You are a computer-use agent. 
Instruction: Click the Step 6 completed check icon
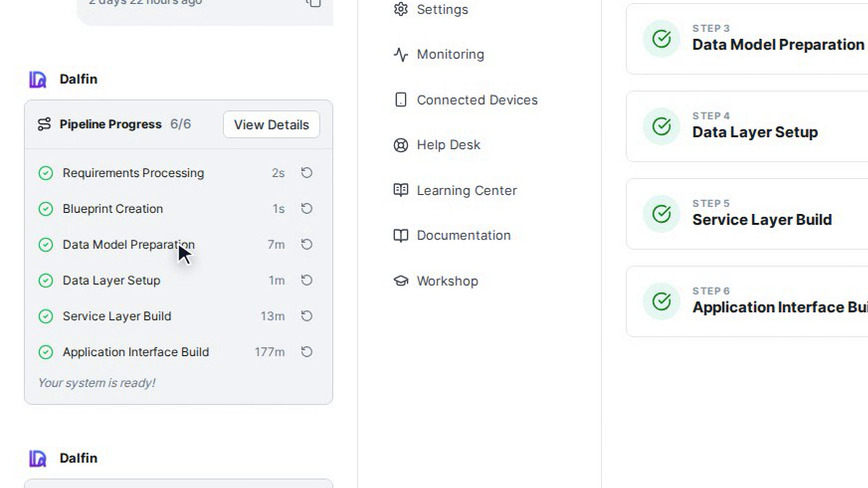[x=661, y=301]
